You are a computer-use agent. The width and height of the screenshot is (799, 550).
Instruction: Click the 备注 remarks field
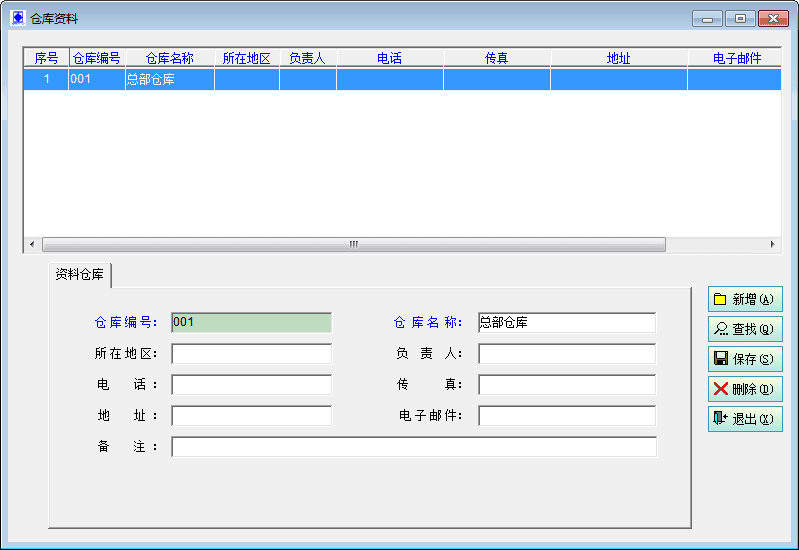point(413,447)
